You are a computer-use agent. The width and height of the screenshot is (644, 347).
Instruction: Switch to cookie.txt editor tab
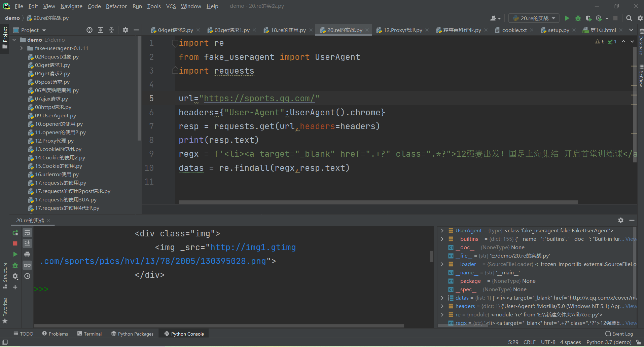click(x=514, y=30)
